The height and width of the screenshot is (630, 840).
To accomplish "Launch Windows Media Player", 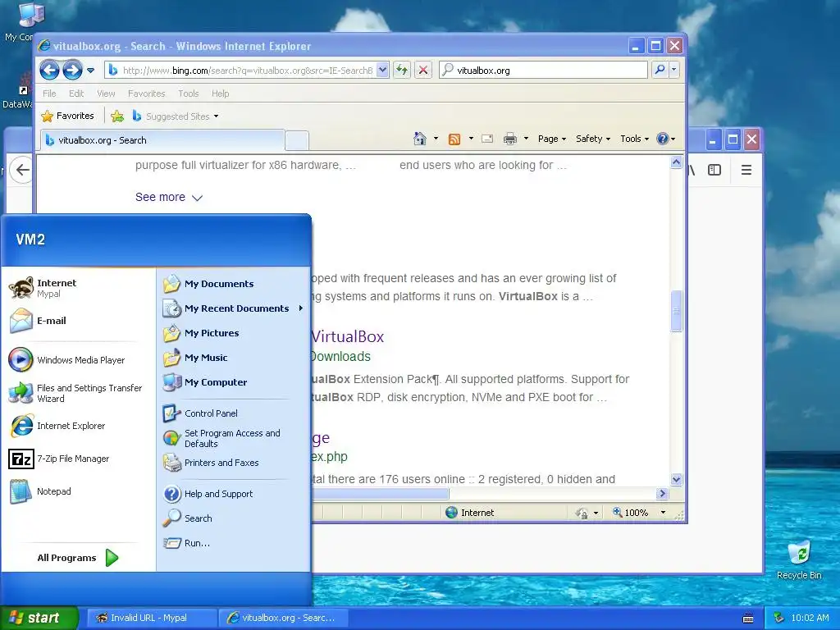I will coord(80,360).
